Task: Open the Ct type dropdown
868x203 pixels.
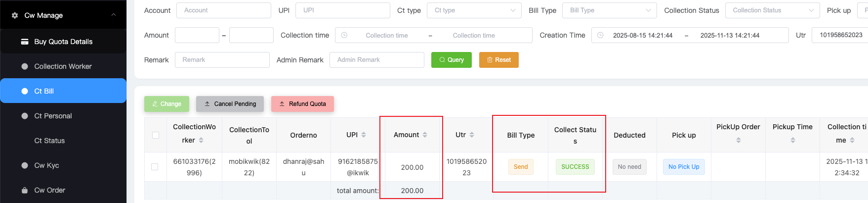Action: click(474, 10)
